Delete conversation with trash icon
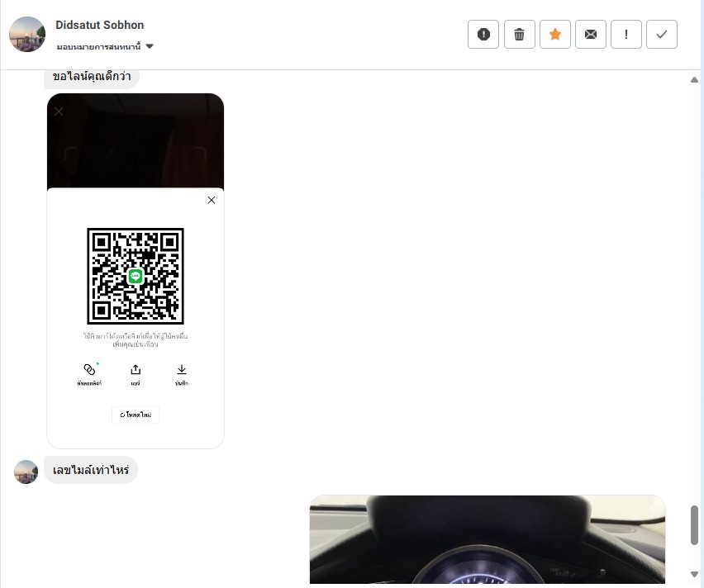Viewport: 704px width, 588px height. pyautogui.click(x=520, y=34)
